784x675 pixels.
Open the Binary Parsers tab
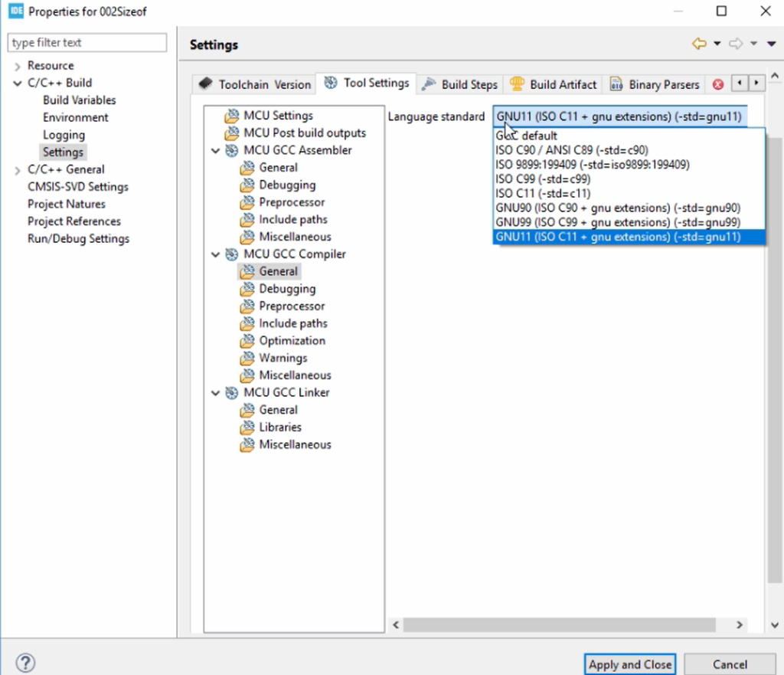655,84
